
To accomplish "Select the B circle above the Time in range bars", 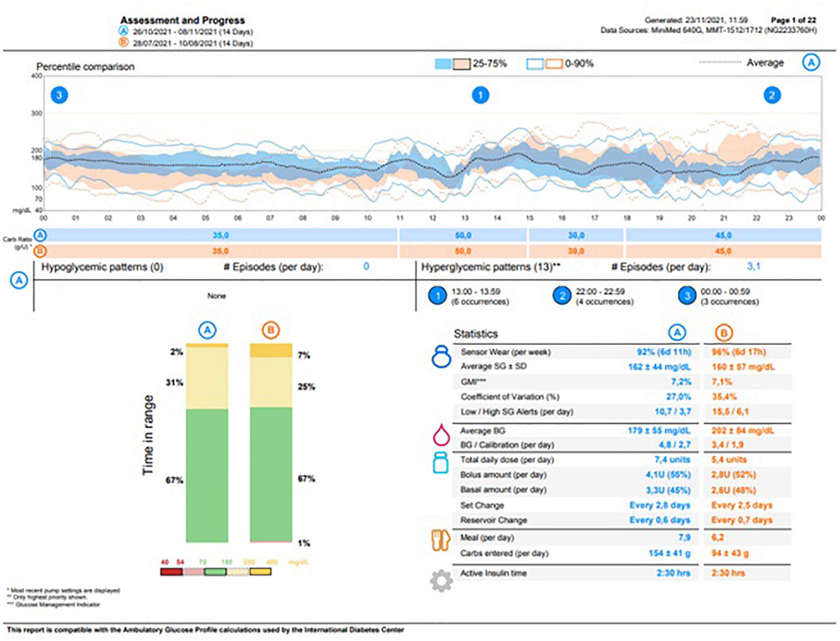I will 271,330.
